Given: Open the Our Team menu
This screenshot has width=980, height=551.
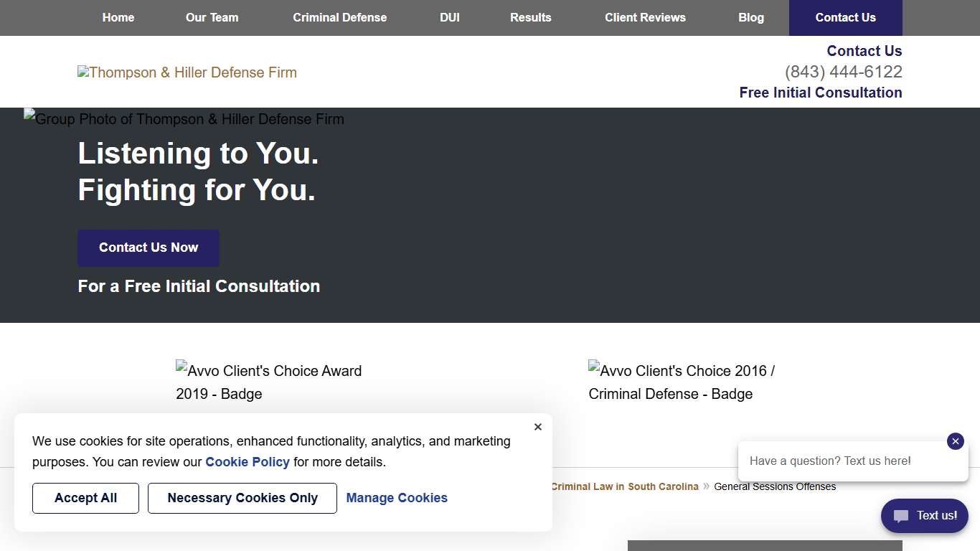Looking at the screenshot, I should pyautogui.click(x=212, y=18).
